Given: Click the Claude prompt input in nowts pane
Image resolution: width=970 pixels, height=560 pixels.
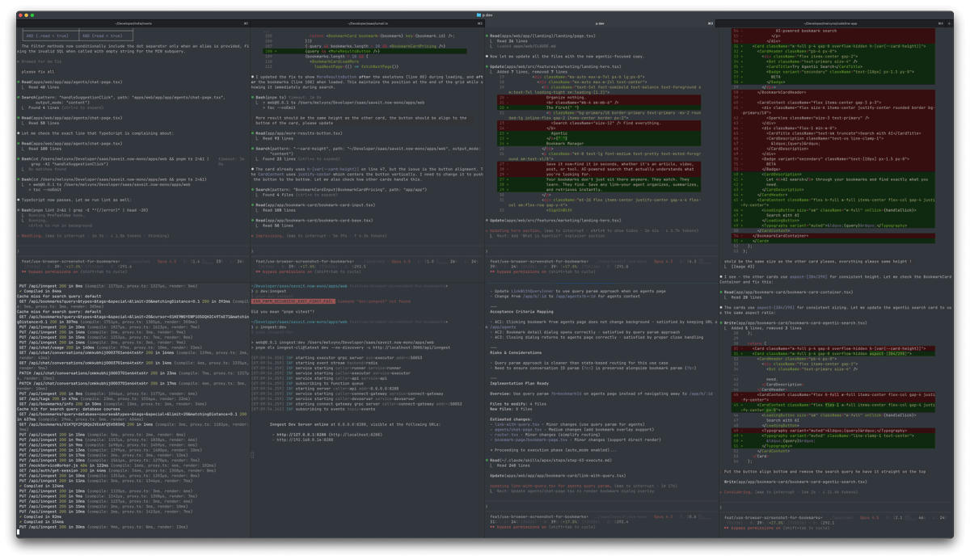Looking at the screenshot, I should click(x=133, y=251).
